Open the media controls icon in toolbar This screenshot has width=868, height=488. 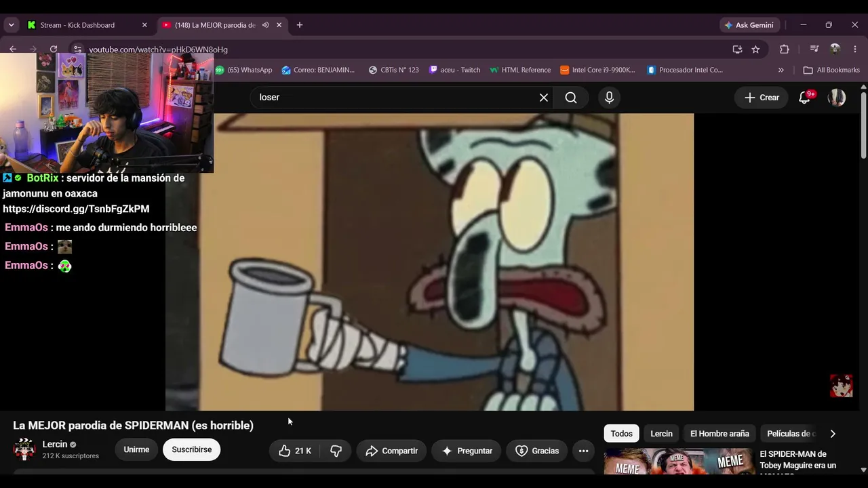tap(814, 49)
